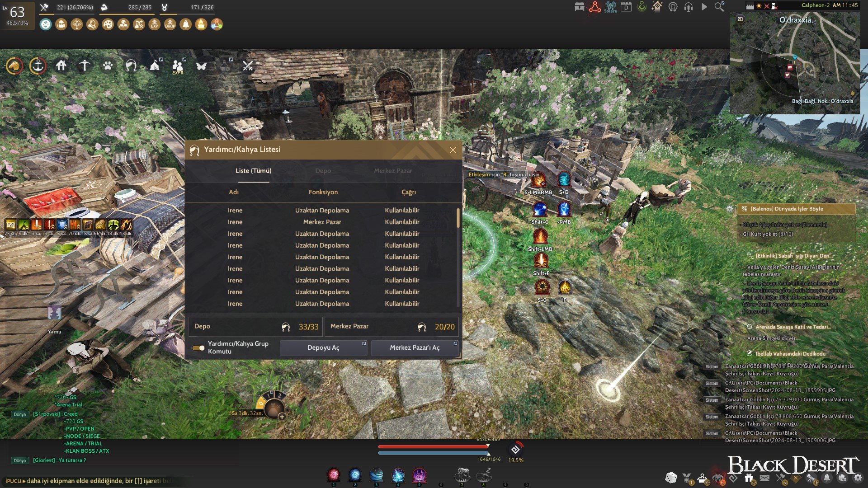Open the medal challenge icon
This screenshot has width=868, height=488.
tap(687, 478)
